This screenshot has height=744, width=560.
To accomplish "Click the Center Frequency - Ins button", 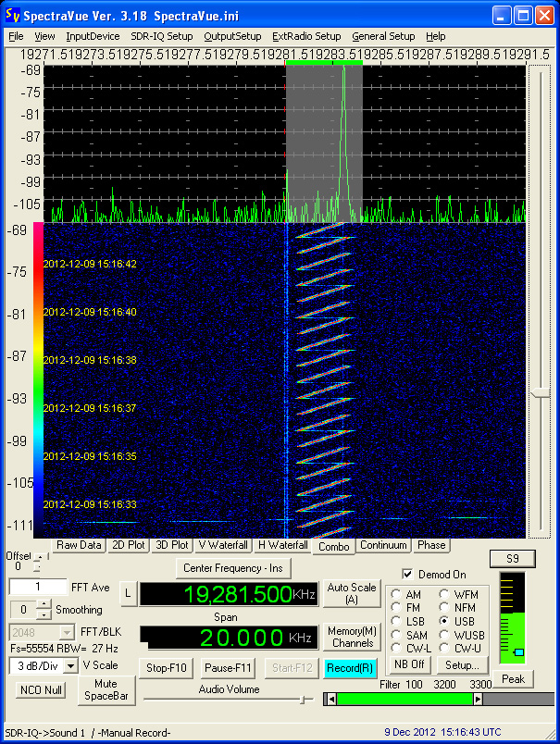I will 233,568.
